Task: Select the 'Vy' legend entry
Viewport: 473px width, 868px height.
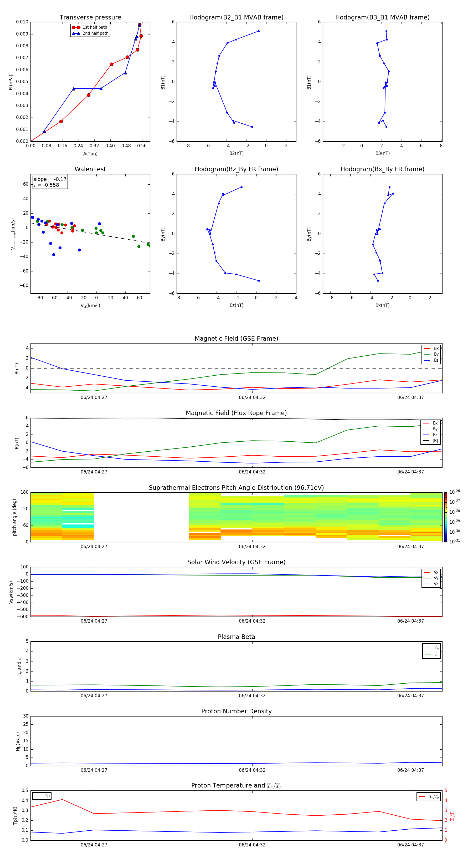Action: point(431,578)
